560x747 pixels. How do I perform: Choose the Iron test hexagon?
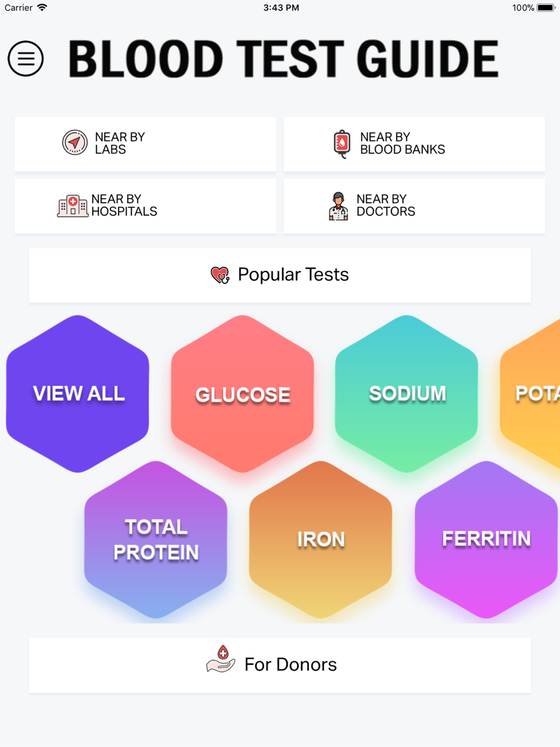point(321,540)
